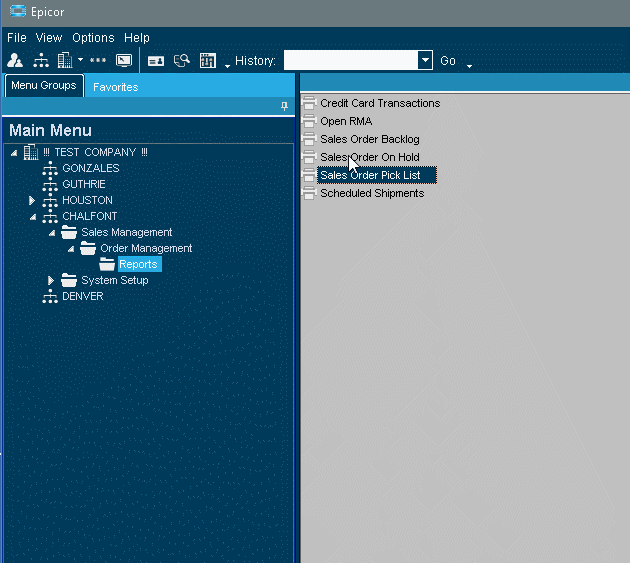
Task: Open toolbar options arrow before History
Action: [227, 66]
